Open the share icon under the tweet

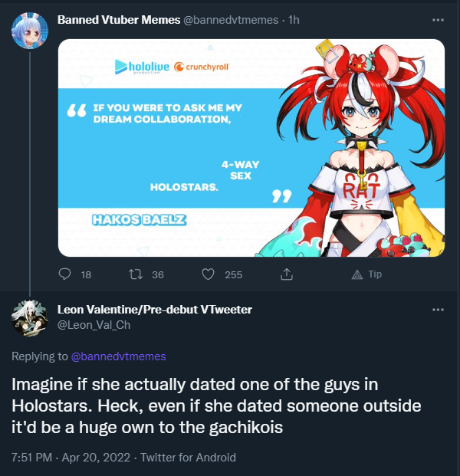tap(286, 274)
